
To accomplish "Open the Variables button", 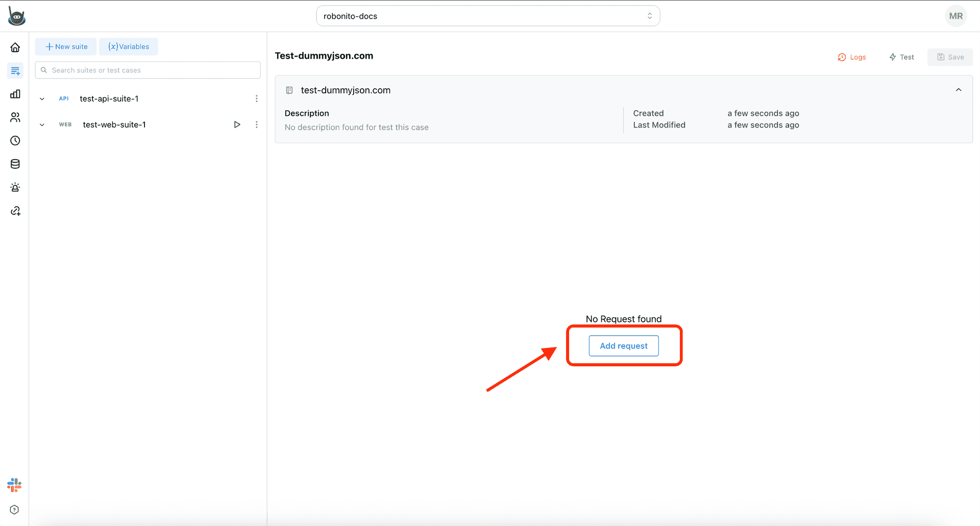I will click(129, 46).
